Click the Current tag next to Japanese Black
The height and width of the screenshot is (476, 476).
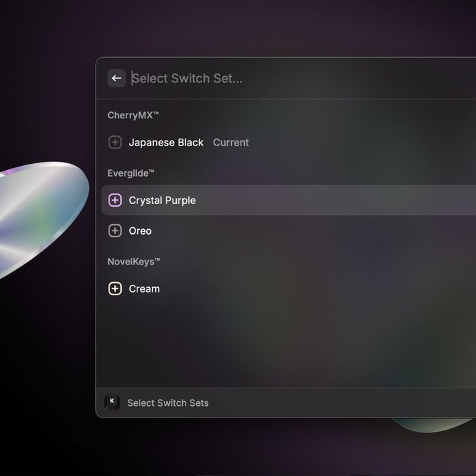click(x=231, y=142)
